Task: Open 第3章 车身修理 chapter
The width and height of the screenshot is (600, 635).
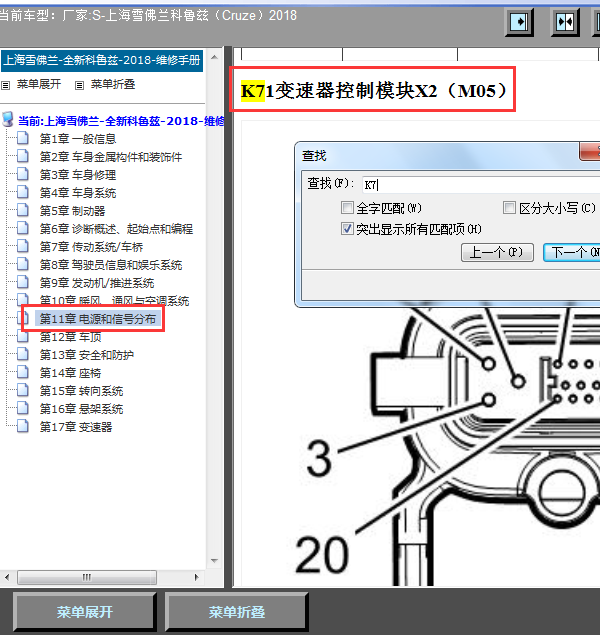Action: [x=78, y=175]
